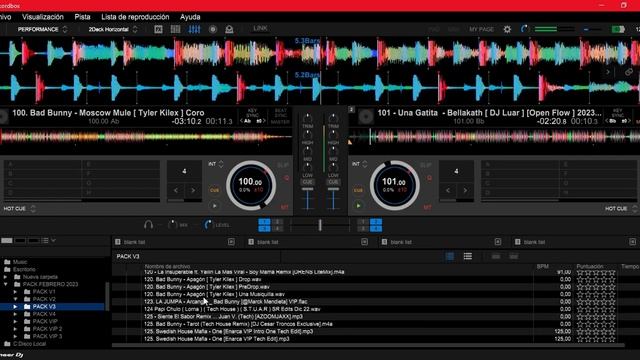Select PACK VIP 3 folder
Viewport: 640px width, 360px height.
click(x=47, y=336)
